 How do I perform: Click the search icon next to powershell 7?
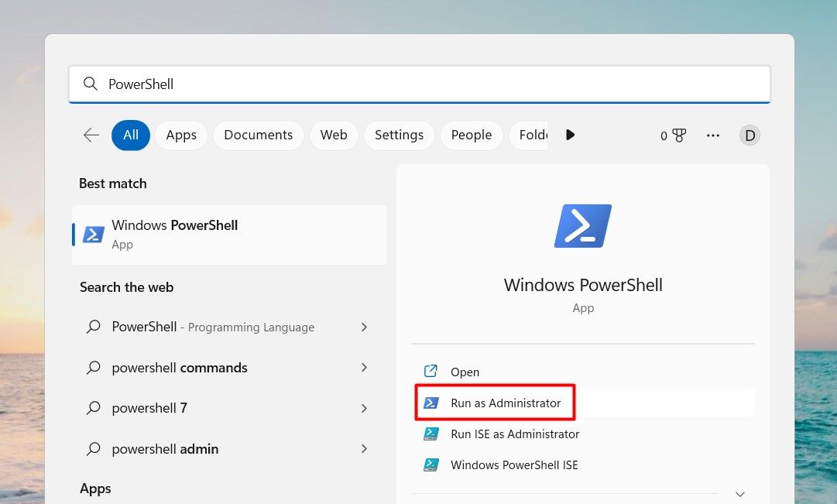[x=93, y=408]
